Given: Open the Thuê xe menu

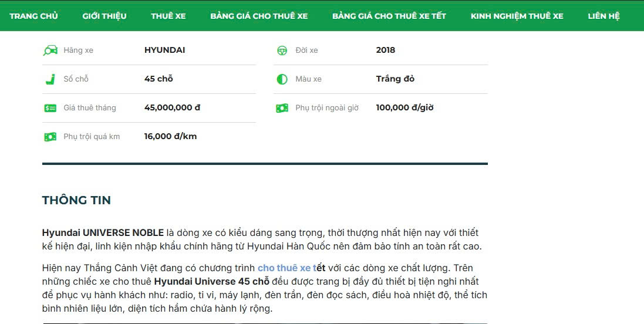Looking at the screenshot, I should (x=168, y=16).
